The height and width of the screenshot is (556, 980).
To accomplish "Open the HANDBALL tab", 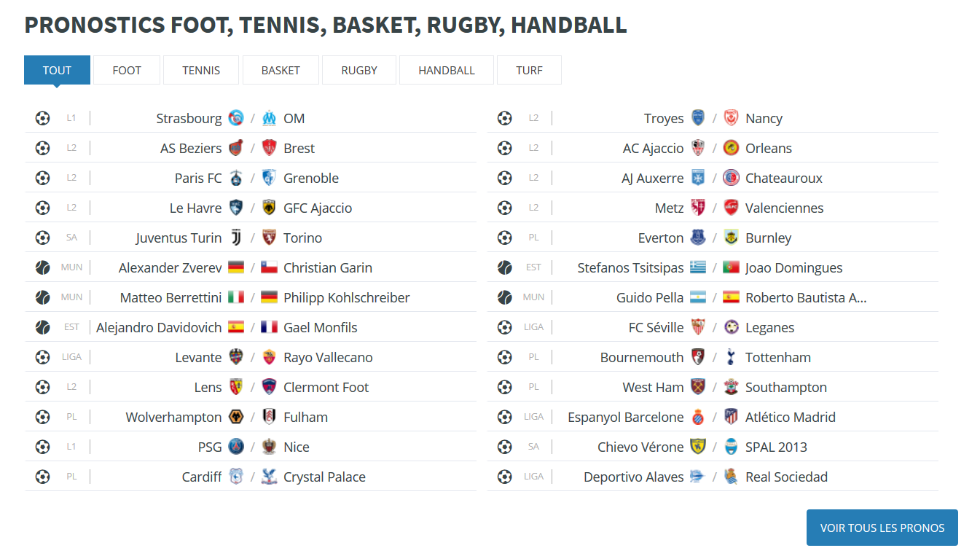I will click(x=447, y=70).
